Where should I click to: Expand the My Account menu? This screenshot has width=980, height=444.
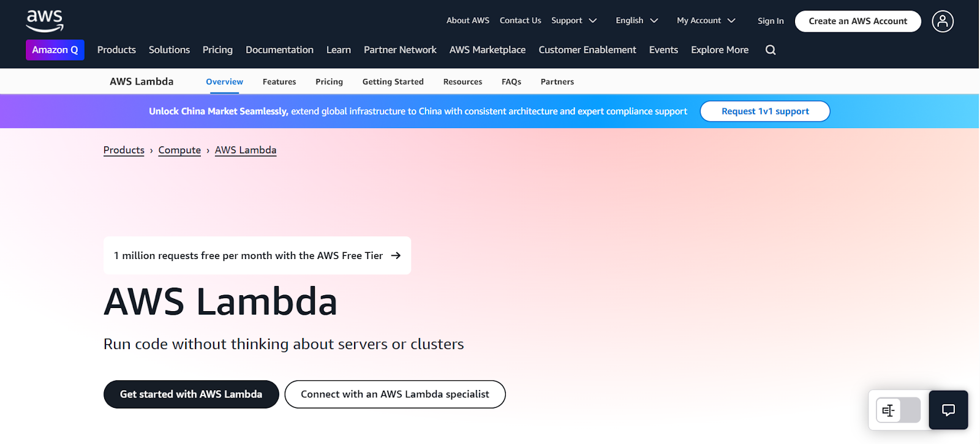pyautogui.click(x=706, y=21)
